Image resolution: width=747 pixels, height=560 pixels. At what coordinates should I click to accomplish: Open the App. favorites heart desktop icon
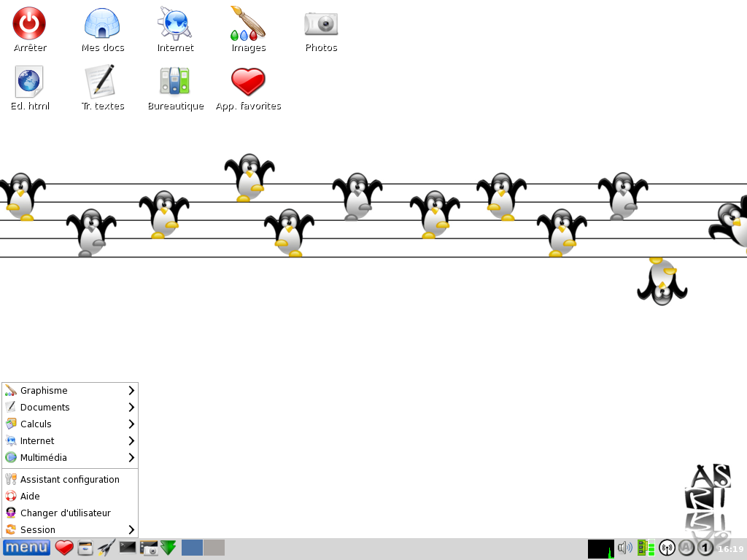[x=248, y=82]
